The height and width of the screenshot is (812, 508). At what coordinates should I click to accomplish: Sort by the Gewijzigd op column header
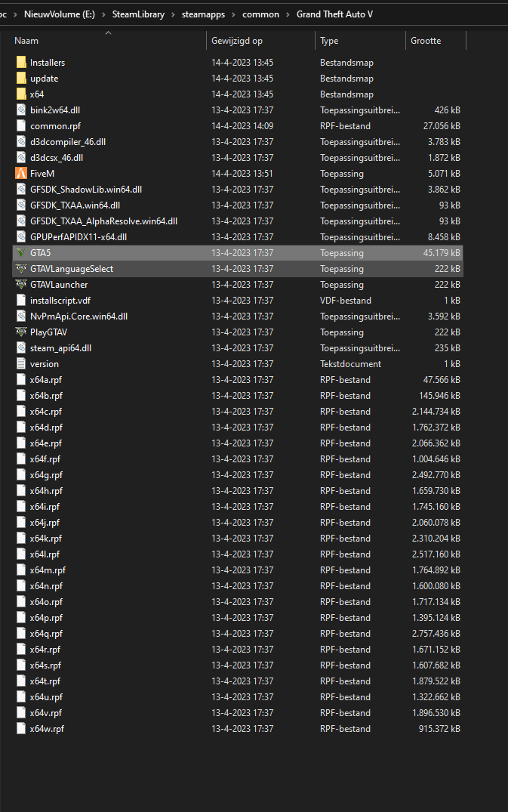[x=237, y=41]
